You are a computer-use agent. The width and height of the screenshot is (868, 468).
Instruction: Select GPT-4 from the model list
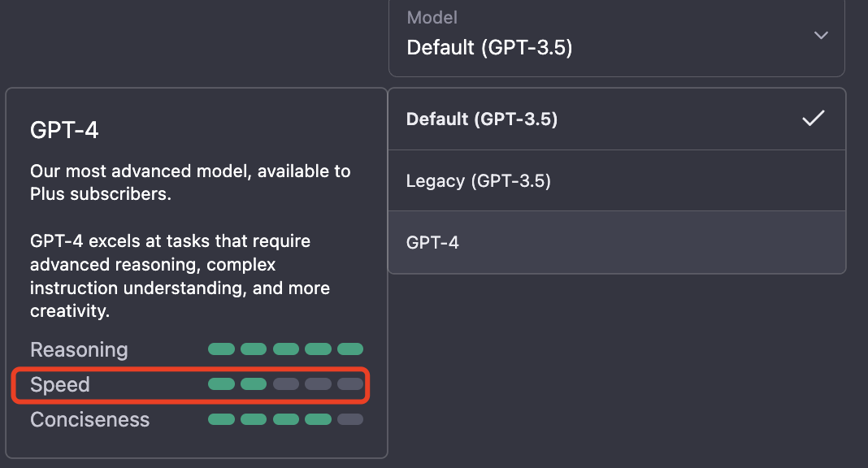coord(432,242)
